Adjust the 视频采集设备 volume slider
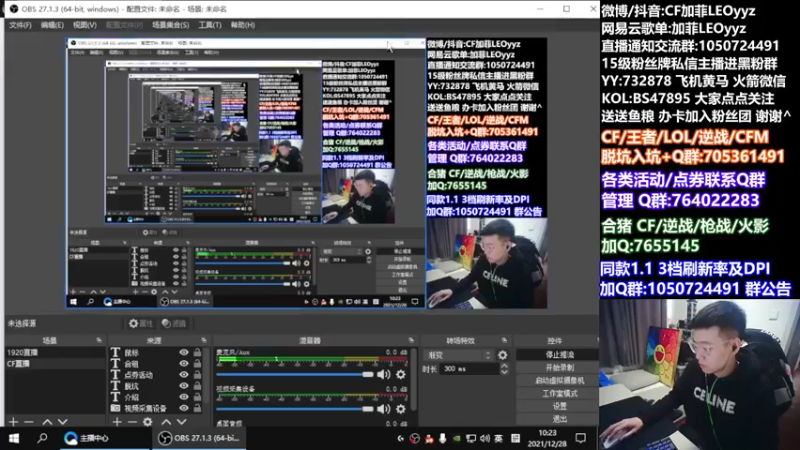 click(x=295, y=409)
